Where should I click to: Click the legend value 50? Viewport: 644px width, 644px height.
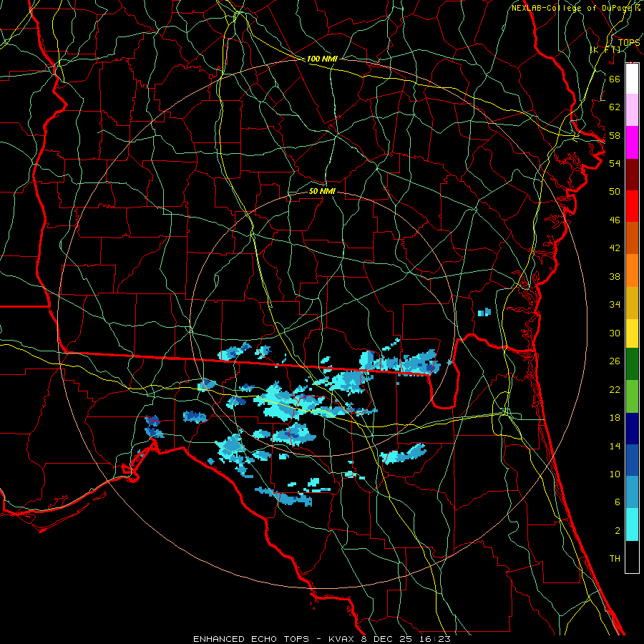tap(615, 192)
